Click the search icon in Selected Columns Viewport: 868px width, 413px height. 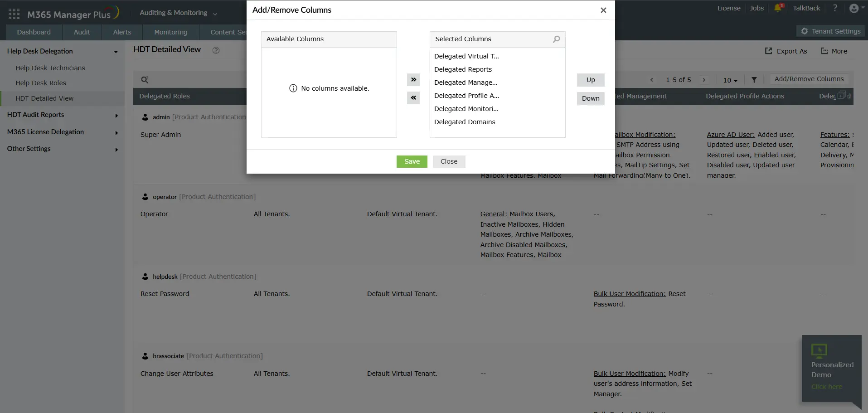point(556,39)
